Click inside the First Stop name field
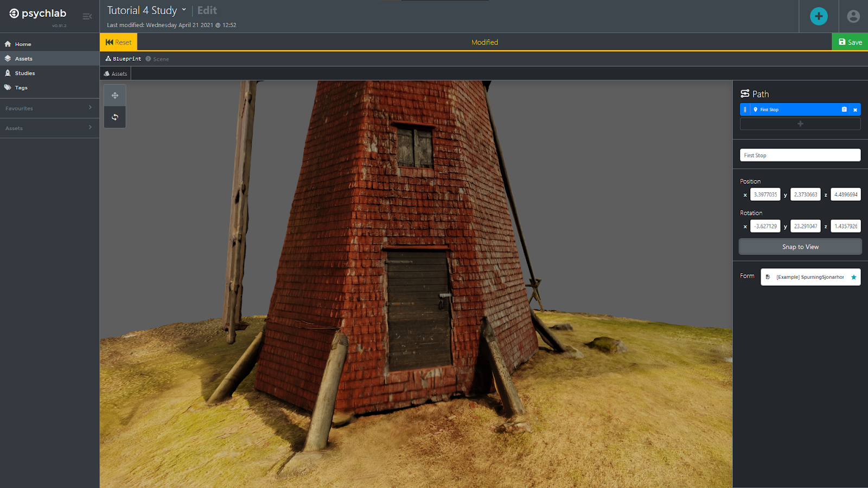Image resolution: width=868 pixels, height=488 pixels. [x=800, y=155]
